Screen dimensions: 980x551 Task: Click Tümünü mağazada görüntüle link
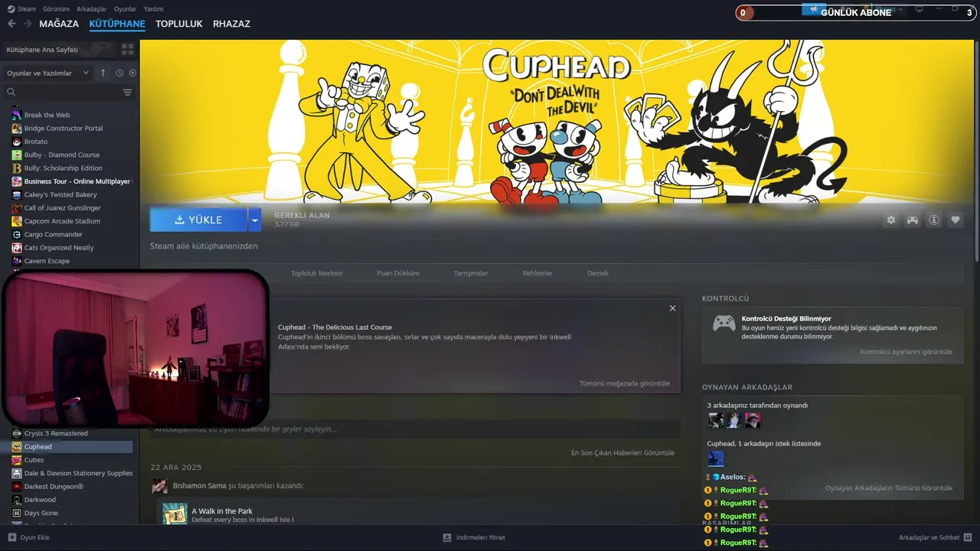click(624, 383)
